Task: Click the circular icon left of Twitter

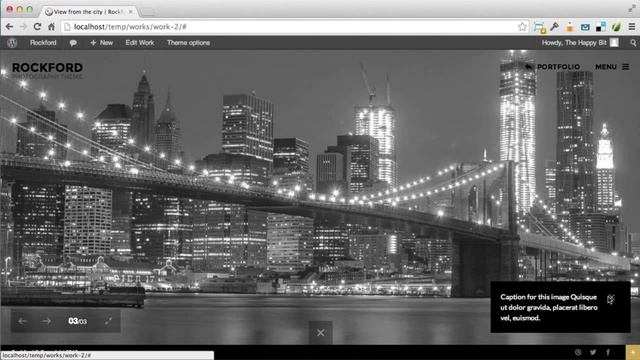Action: pyautogui.click(x=578, y=352)
